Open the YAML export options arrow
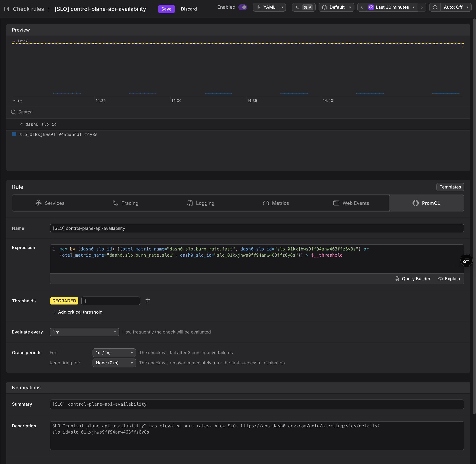The image size is (476, 464). tap(282, 7)
